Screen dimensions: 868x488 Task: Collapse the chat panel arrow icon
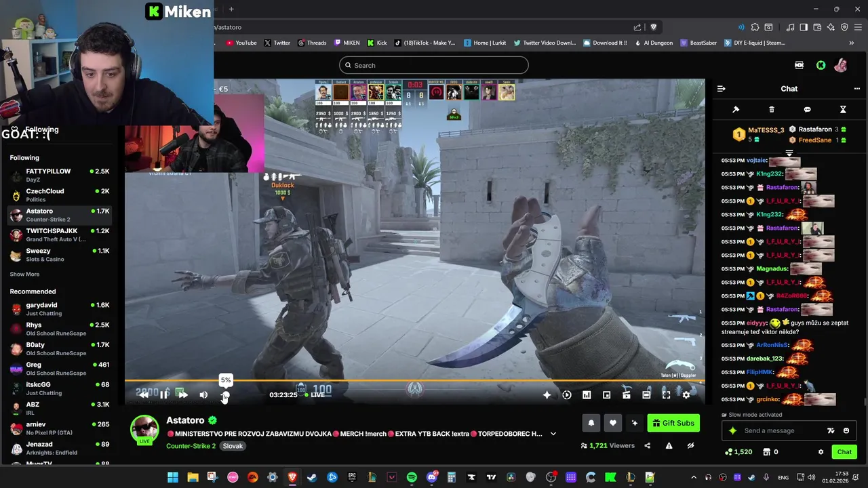coord(722,89)
